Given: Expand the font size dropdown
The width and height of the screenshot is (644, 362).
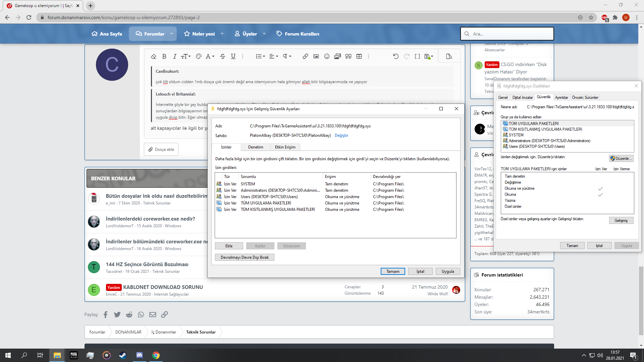Looking at the screenshot, I should pos(186,56).
